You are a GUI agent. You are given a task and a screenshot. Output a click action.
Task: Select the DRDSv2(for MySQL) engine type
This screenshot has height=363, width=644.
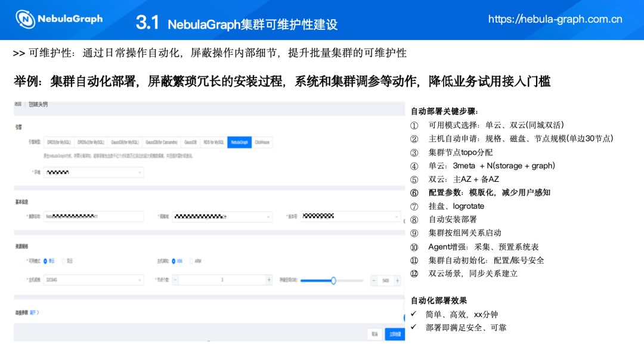(91, 142)
